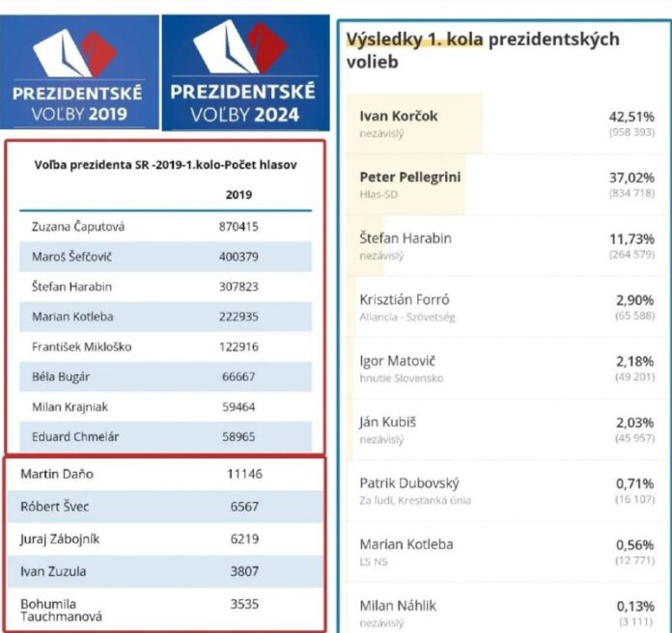Click the Martin Daňo row

pyautogui.click(x=166, y=475)
